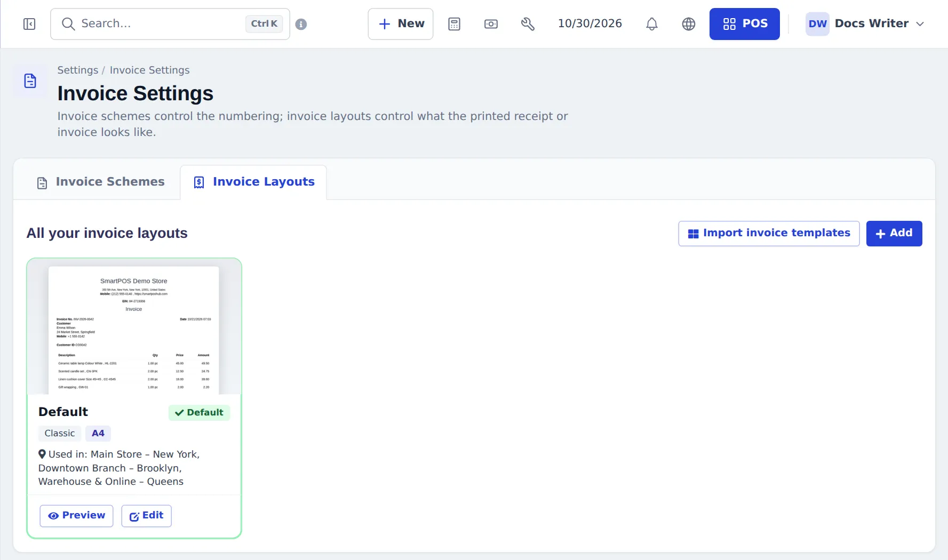Viewport: 948px width, 560px height.
Task: Click the A4 paper size tag
Action: coord(98,434)
